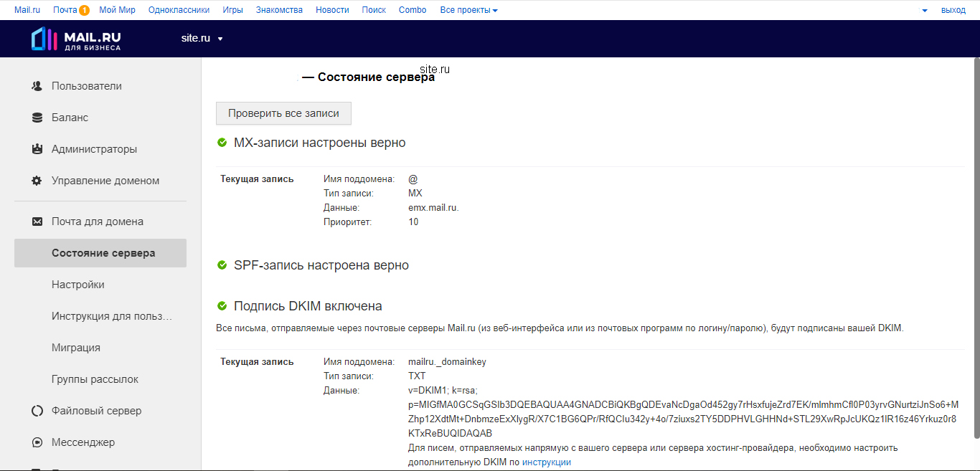The image size is (980, 471).
Task: Open Одноклассники link in top bar
Action: 179,10
